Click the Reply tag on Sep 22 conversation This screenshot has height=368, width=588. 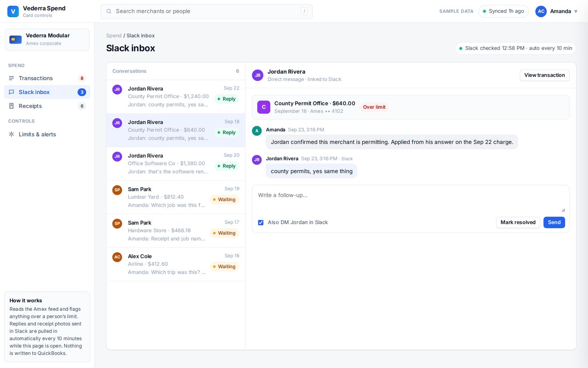tap(227, 99)
